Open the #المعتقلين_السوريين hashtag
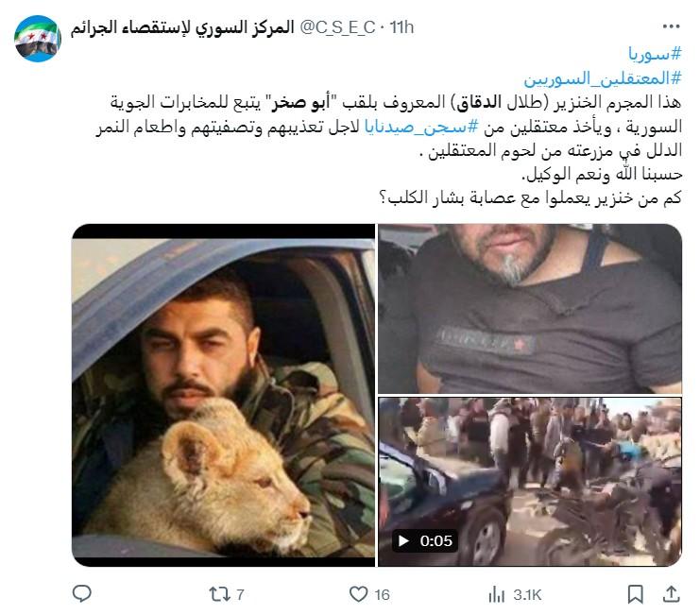 [603, 78]
